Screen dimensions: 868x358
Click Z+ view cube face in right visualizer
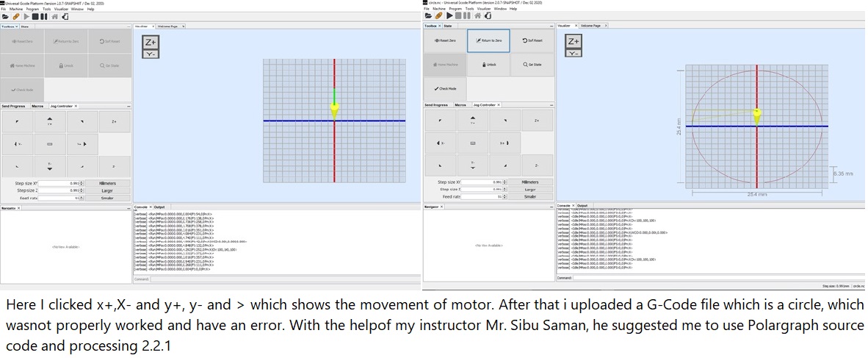coord(574,41)
